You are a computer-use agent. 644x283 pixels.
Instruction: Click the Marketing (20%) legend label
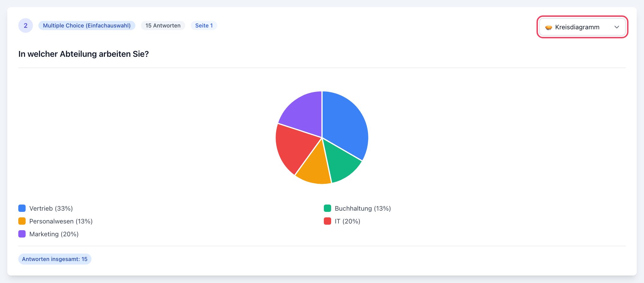click(54, 234)
